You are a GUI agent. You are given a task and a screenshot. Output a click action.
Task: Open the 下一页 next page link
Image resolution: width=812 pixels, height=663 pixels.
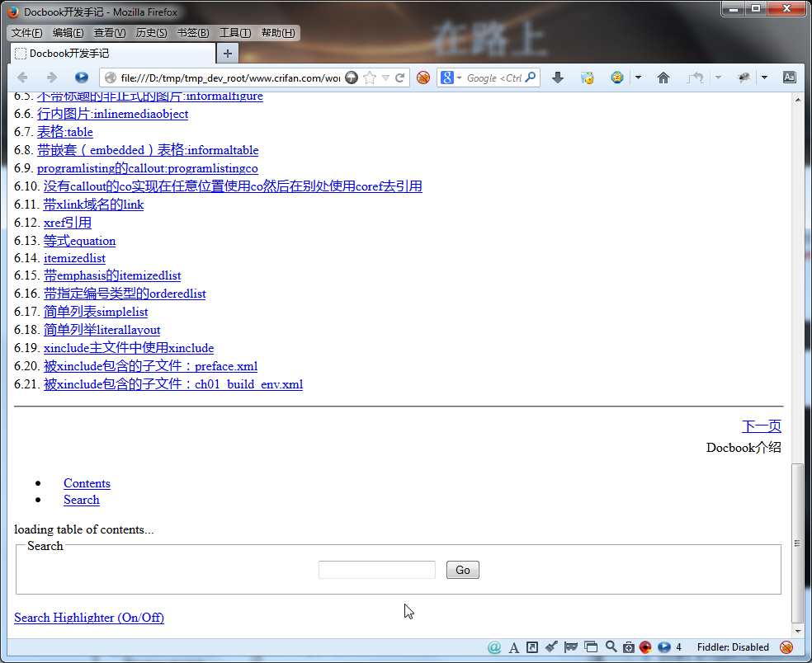click(x=761, y=426)
